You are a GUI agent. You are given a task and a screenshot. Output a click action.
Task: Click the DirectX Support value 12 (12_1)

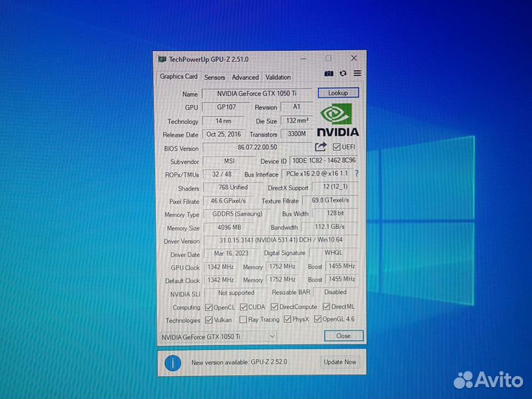coord(335,187)
